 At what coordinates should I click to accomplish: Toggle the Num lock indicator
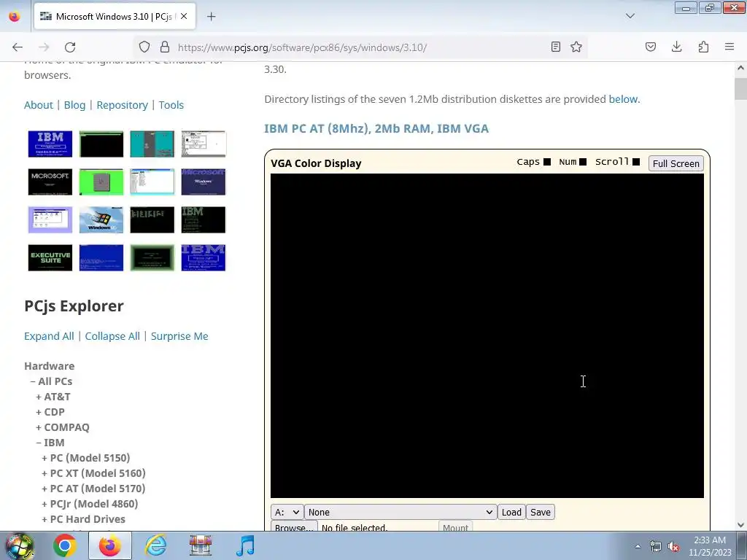(x=583, y=162)
